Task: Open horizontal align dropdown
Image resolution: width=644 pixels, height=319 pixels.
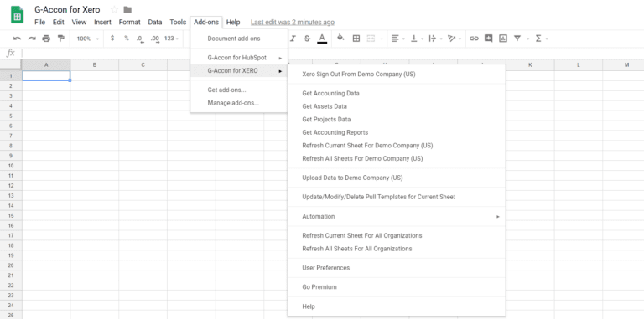Action: pos(397,39)
